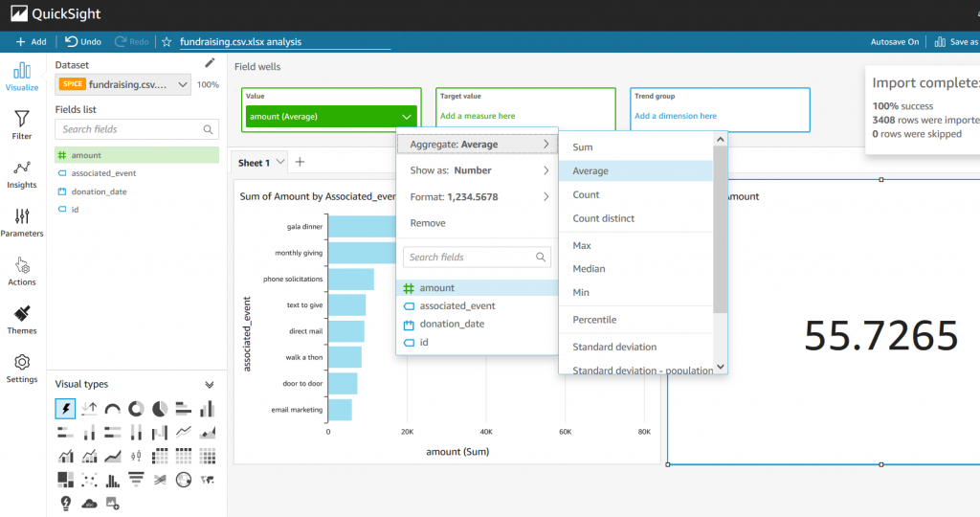
Task: Switch to the Visualize pane
Action: pos(22,77)
